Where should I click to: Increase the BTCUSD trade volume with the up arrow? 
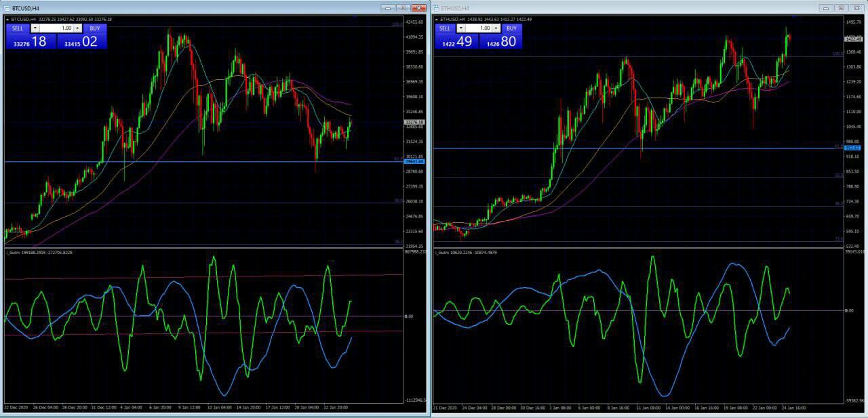(x=78, y=28)
